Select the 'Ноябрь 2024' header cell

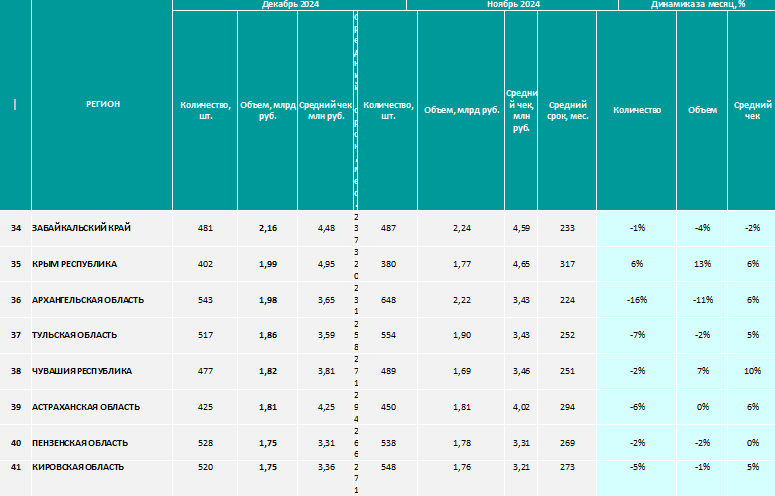coord(513,4)
